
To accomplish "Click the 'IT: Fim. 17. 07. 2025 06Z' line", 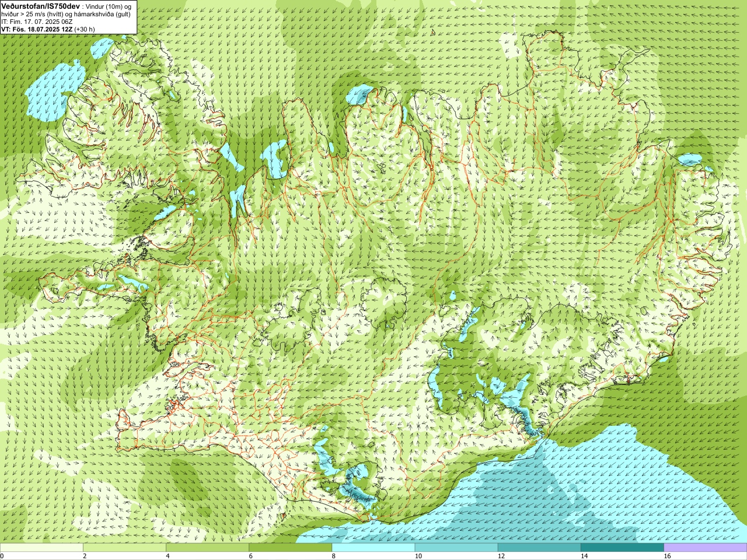I will (37, 22).
